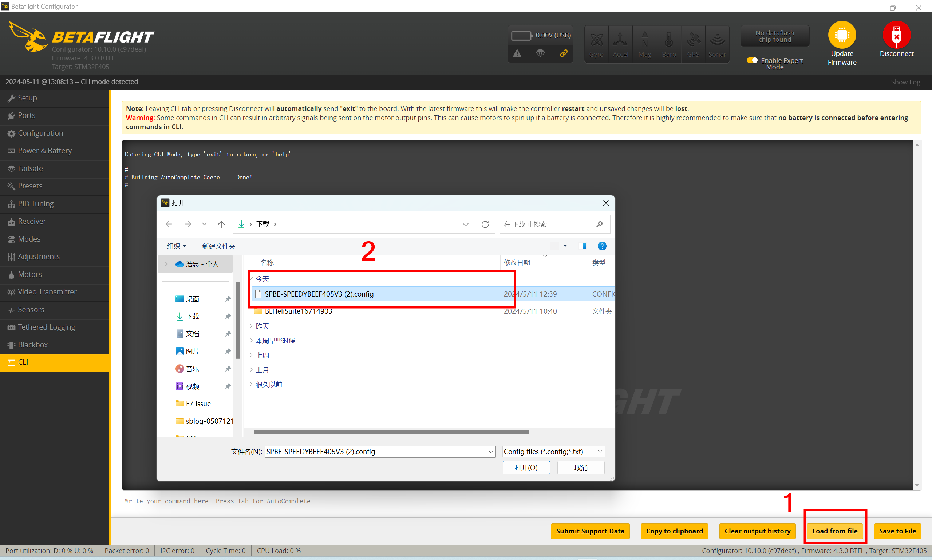Click the red Disconnect USB icon
932x560 pixels.
pyautogui.click(x=897, y=35)
